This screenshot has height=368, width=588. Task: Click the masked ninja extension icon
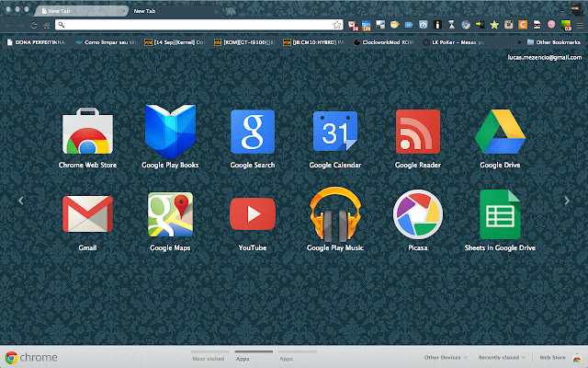click(x=537, y=25)
